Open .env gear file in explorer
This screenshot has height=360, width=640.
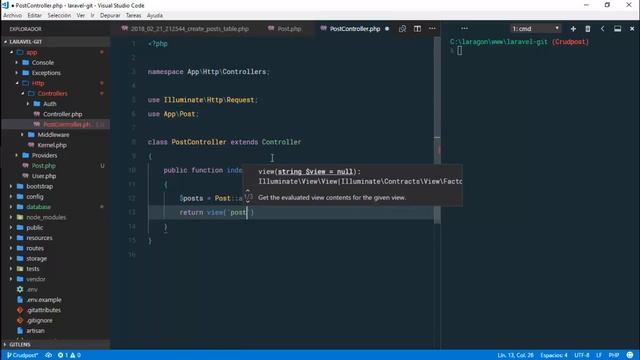[x=32, y=289]
